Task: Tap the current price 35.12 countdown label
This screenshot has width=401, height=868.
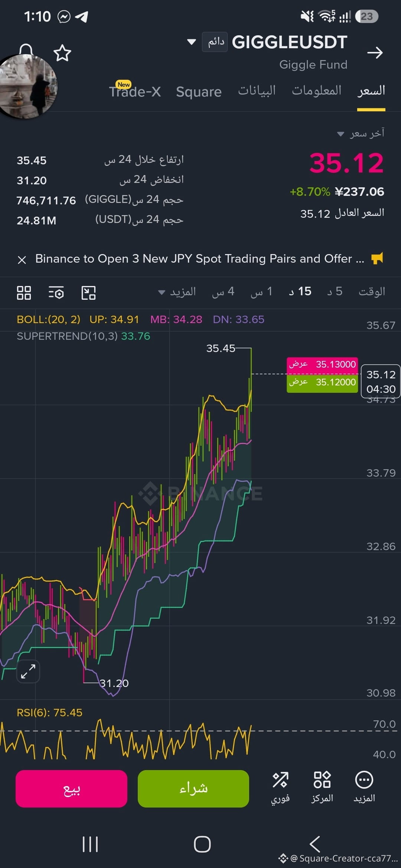Action: click(381, 382)
